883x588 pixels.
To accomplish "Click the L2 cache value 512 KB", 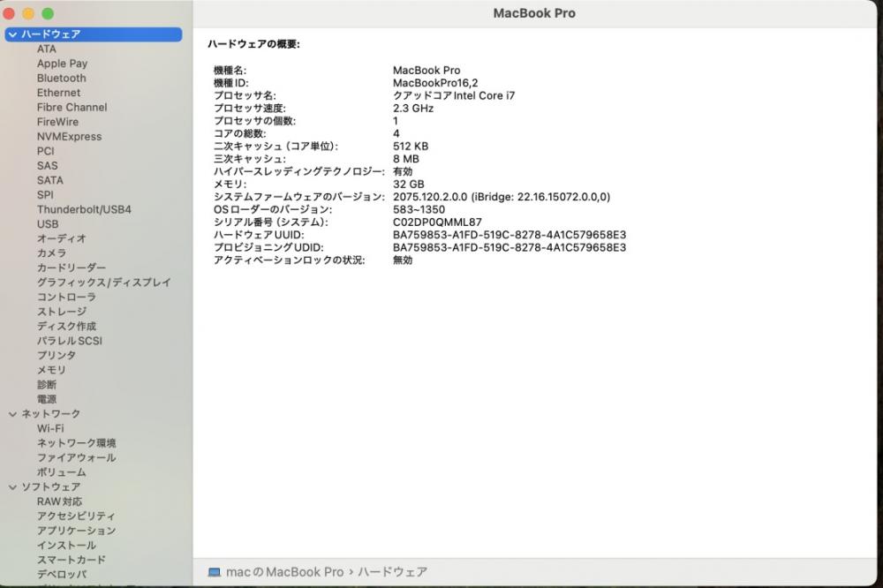I will [411, 147].
